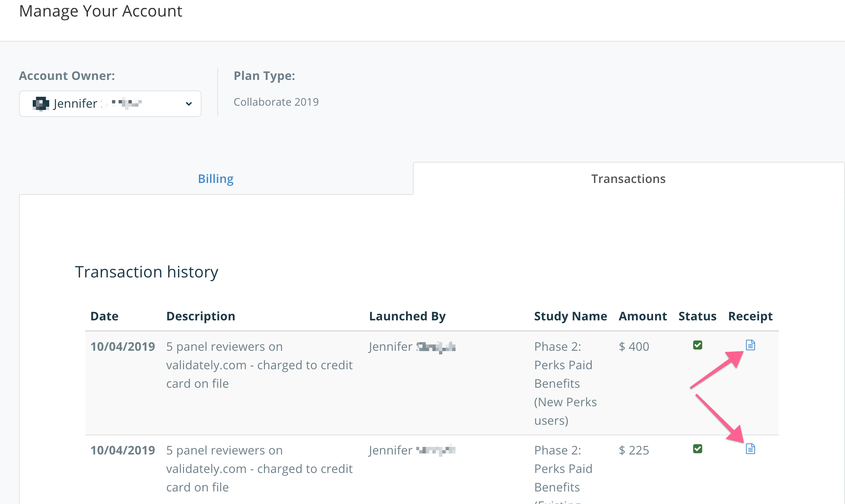Click the dropdown chevron arrow beside Jennifer
845x504 pixels.
click(189, 104)
